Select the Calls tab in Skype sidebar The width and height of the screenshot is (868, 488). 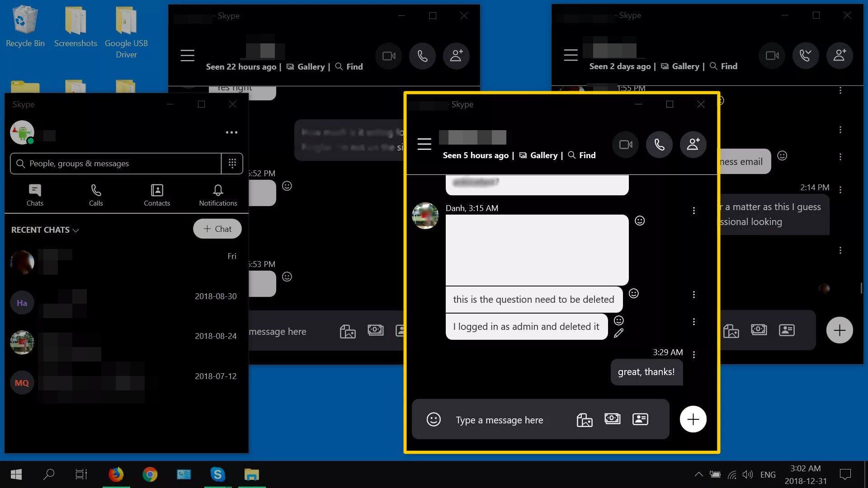pyautogui.click(x=96, y=194)
